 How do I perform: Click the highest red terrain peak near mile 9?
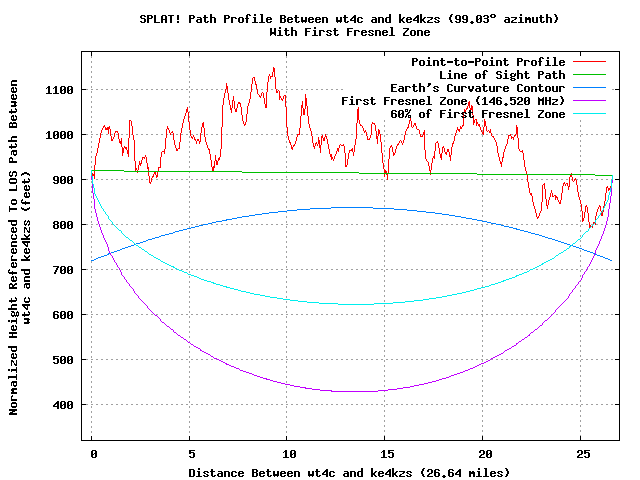[273, 68]
